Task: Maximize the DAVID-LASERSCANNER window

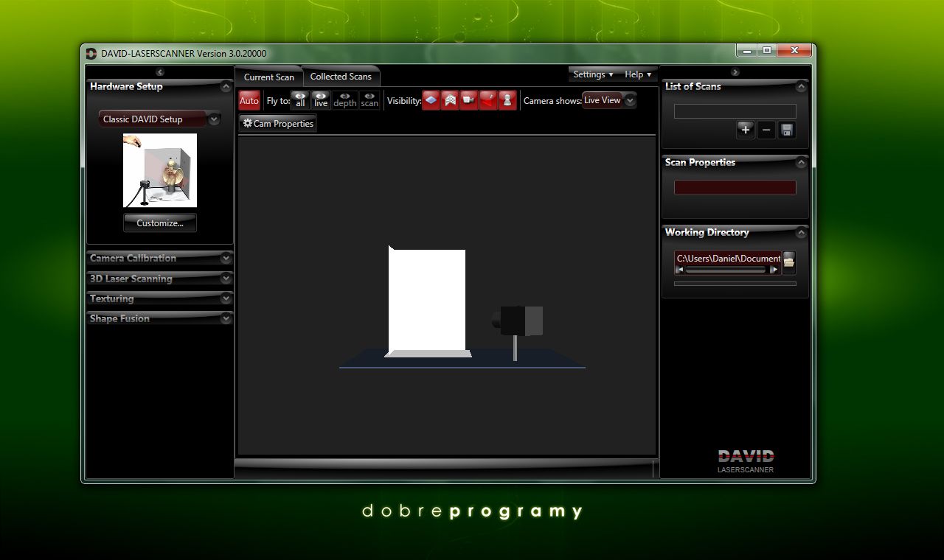Action: coord(767,50)
